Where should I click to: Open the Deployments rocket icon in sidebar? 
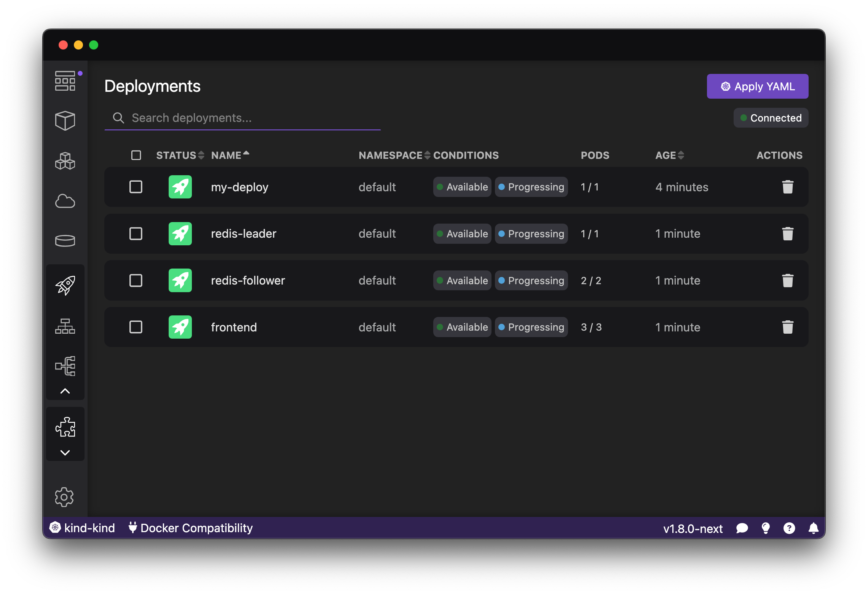pyautogui.click(x=65, y=285)
